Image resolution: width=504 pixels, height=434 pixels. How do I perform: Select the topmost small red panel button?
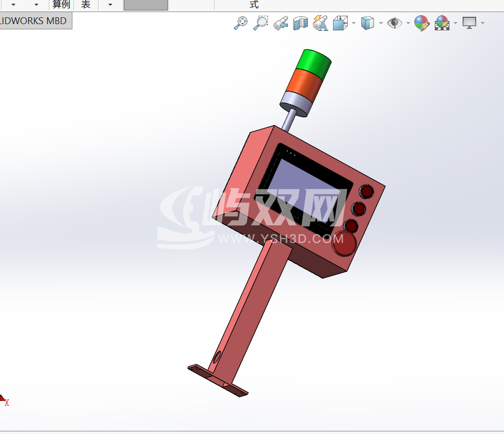point(366,191)
